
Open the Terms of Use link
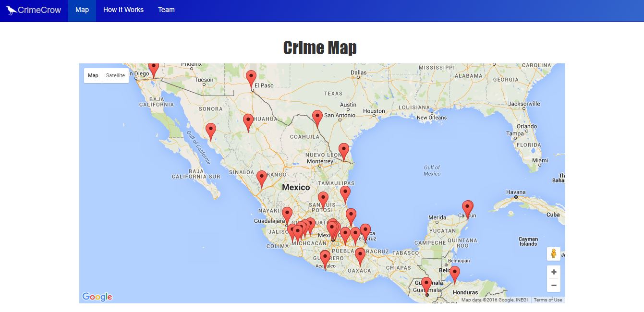tap(548, 300)
